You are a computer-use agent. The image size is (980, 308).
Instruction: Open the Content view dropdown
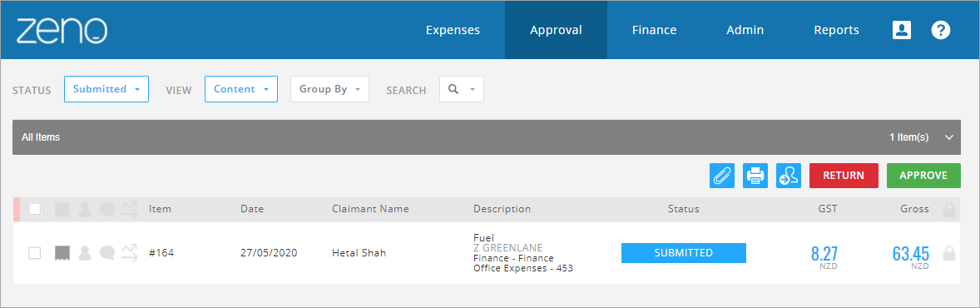(x=240, y=89)
